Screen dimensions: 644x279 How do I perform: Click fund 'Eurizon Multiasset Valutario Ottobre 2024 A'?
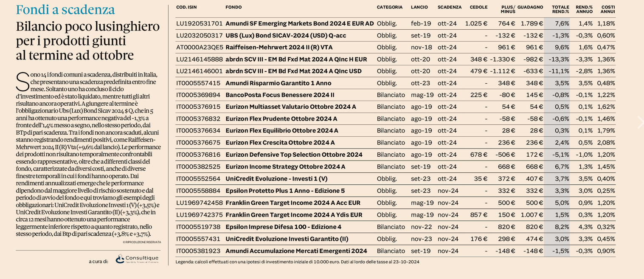291,107
